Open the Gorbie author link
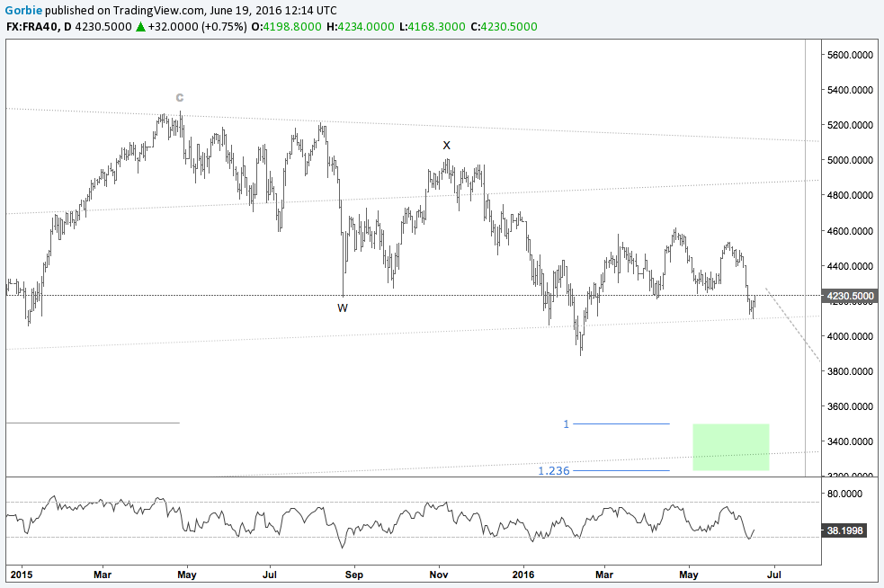Viewport: 884px width, 588px height. coord(23,10)
